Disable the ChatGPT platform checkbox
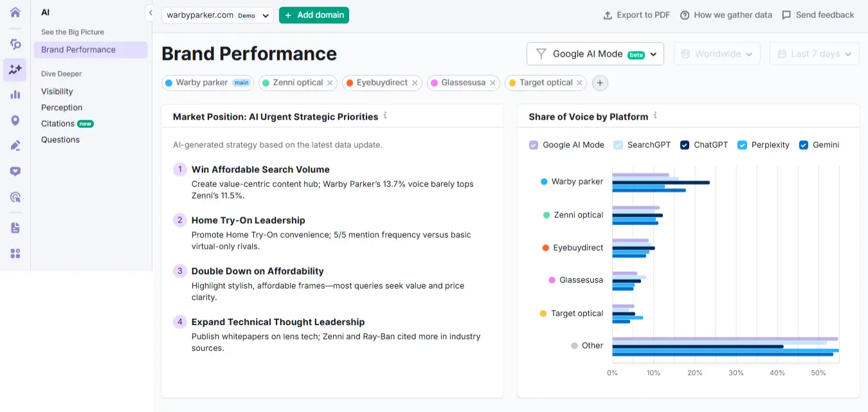The image size is (868, 412). point(684,145)
